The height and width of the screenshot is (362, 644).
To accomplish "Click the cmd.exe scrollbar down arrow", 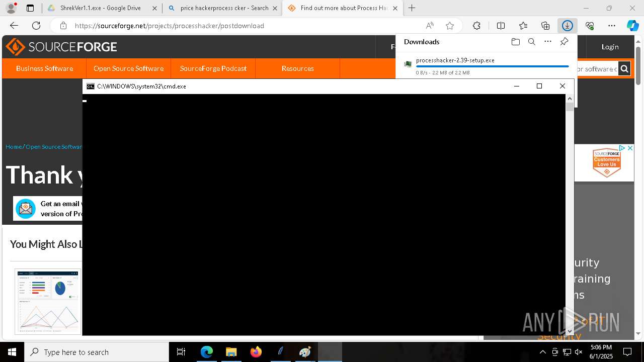I will coord(570,331).
